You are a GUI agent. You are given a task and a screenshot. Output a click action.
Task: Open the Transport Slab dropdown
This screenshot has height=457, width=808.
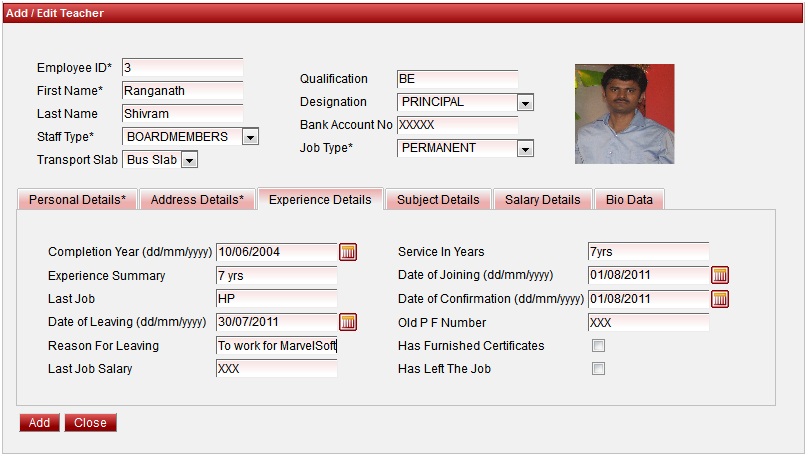point(190,160)
